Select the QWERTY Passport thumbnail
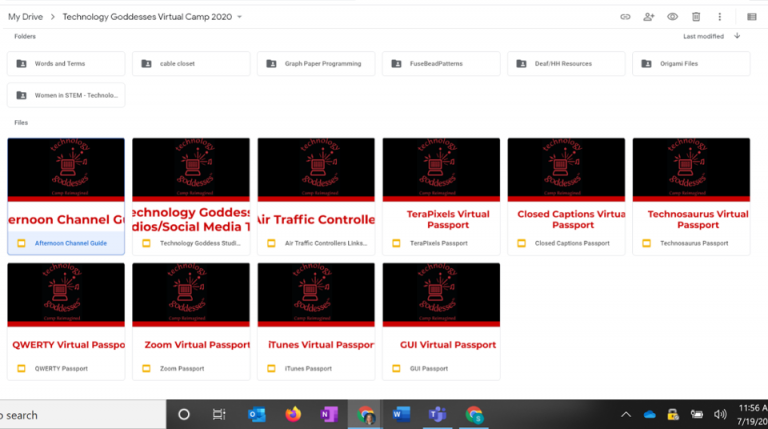The height and width of the screenshot is (429, 768). coord(66,310)
